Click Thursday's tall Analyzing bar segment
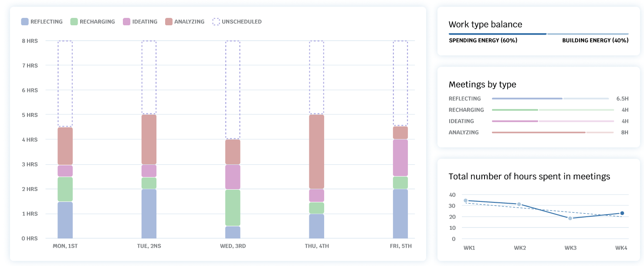 317,151
